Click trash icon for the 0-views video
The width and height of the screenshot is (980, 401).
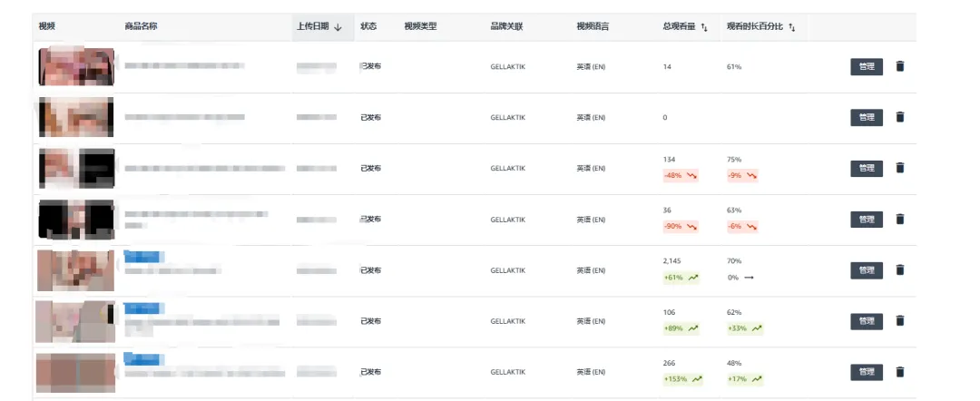click(x=900, y=117)
